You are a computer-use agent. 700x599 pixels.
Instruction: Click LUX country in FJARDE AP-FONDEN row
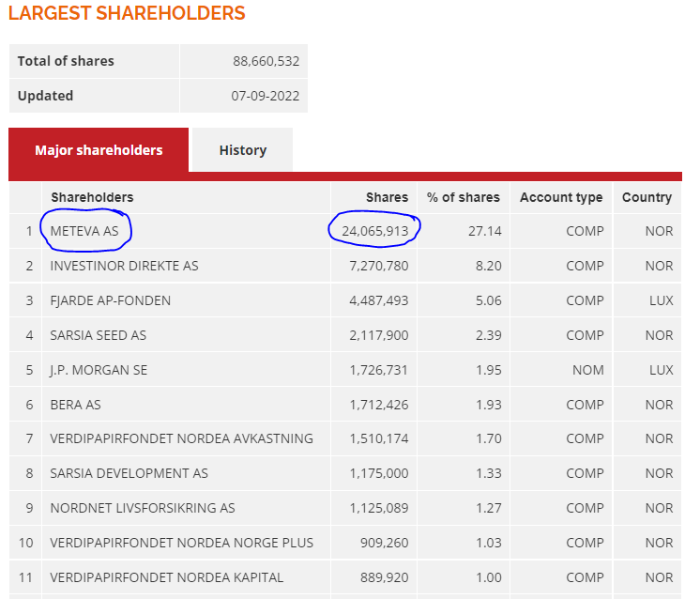tap(661, 300)
